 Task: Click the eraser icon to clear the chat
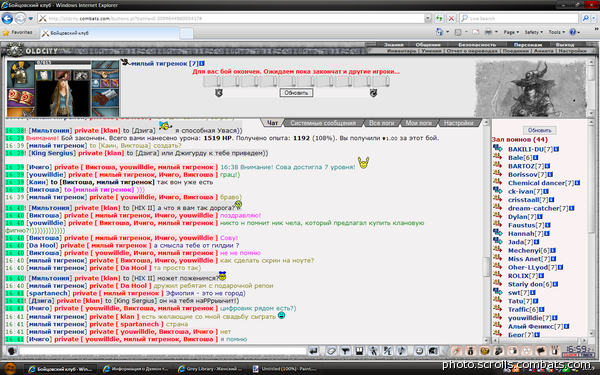point(331,351)
